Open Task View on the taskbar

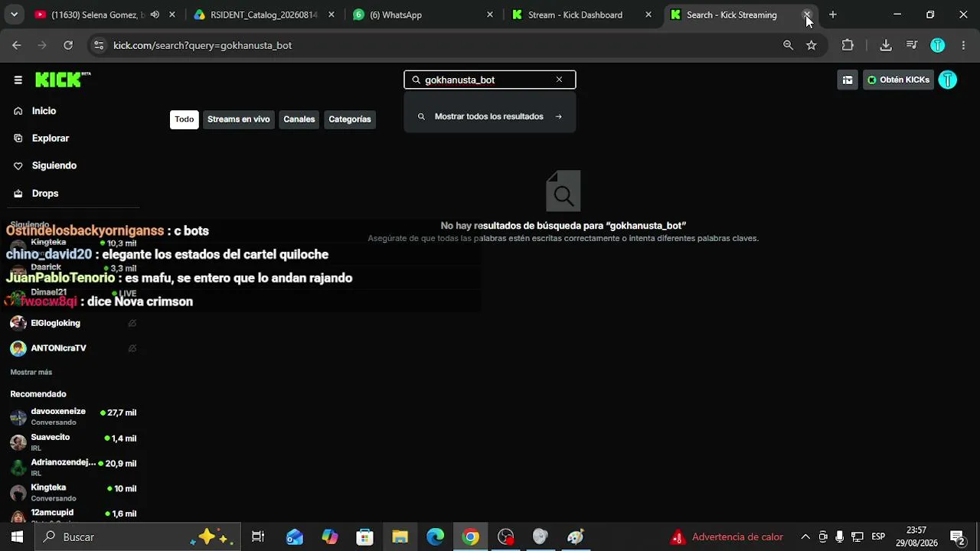pos(258,537)
